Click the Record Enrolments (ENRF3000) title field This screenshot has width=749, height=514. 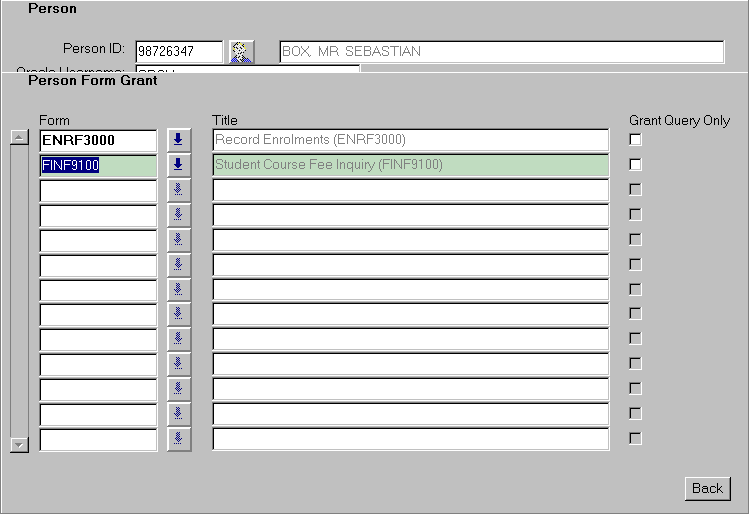tap(410, 140)
